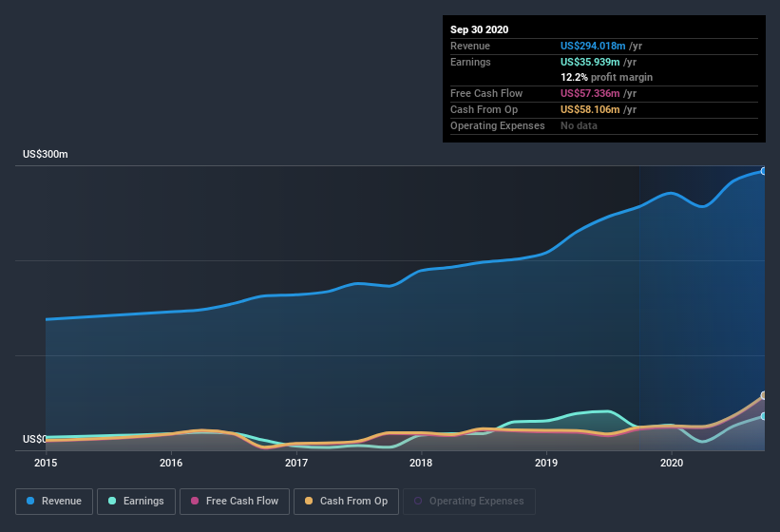The image size is (780, 532).
Task: Click the US$294.018m revenue value
Action: click(x=593, y=46)
